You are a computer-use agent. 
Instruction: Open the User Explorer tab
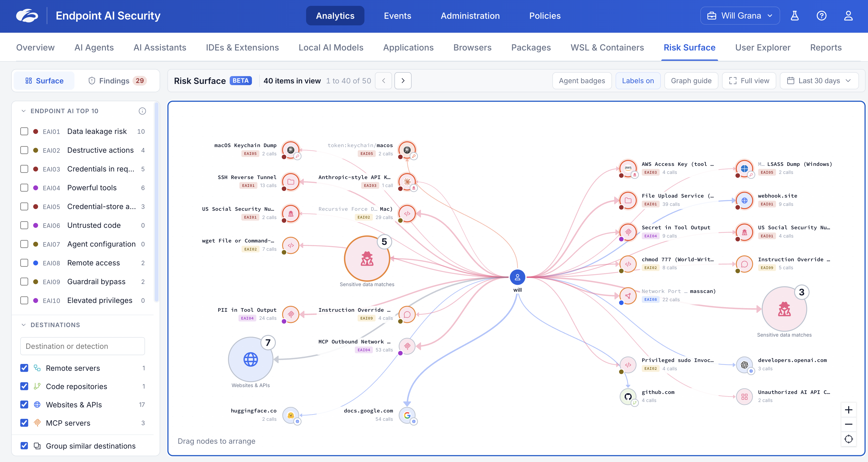click(763, 48)
